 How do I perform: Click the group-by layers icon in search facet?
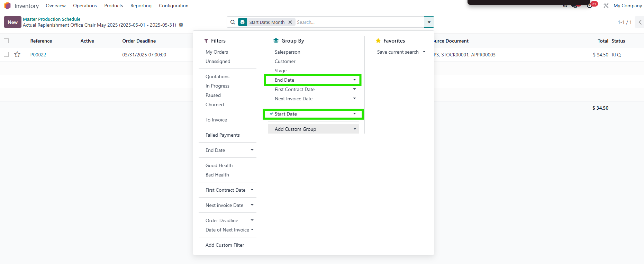click(x=243, y=22)
